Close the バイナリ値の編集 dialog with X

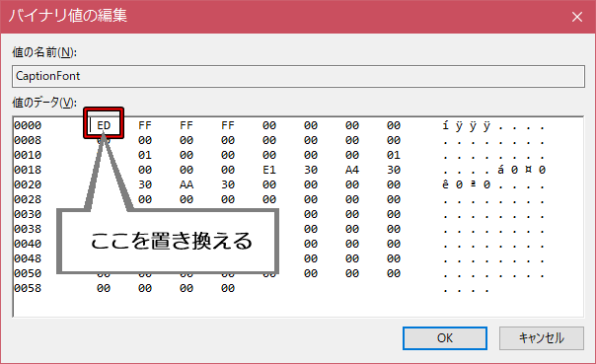[x=577, y=17]
